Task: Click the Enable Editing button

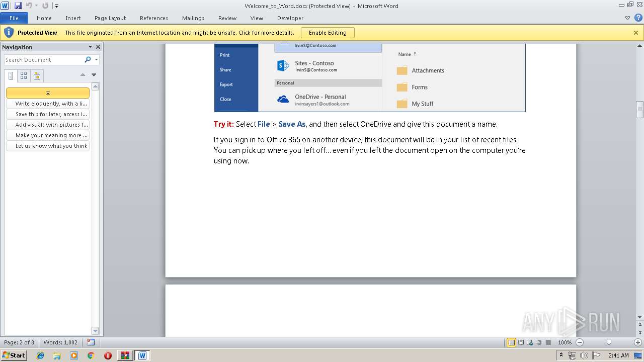Action: point(328,33)
